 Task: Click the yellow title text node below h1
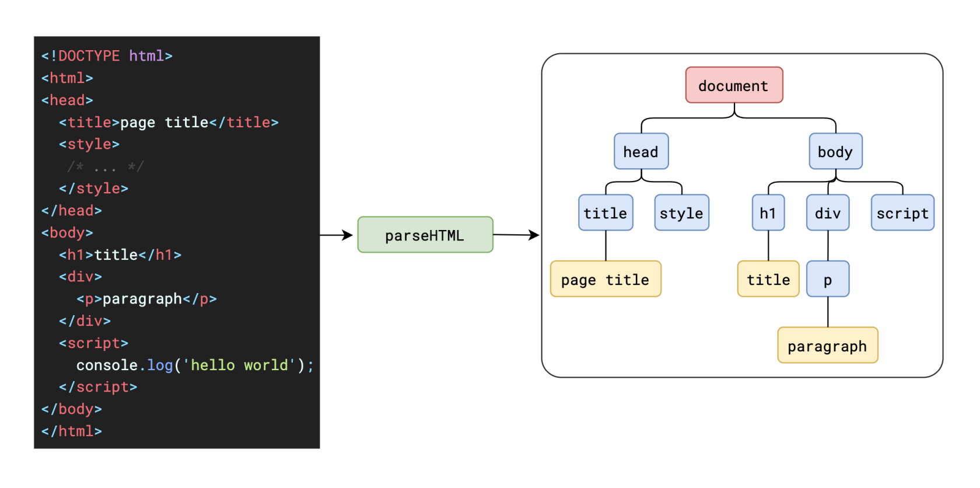(x=768, y=280)
